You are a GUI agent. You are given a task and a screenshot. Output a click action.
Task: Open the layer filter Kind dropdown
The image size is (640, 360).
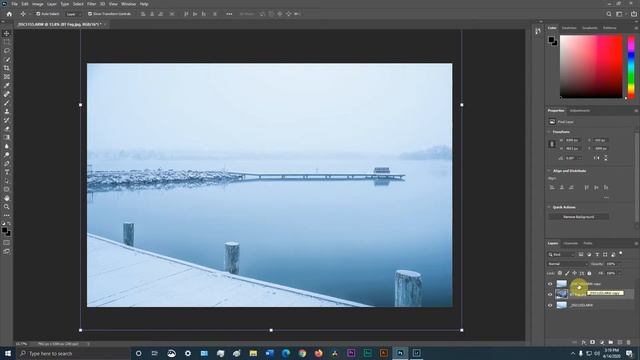tap(561, 254)
